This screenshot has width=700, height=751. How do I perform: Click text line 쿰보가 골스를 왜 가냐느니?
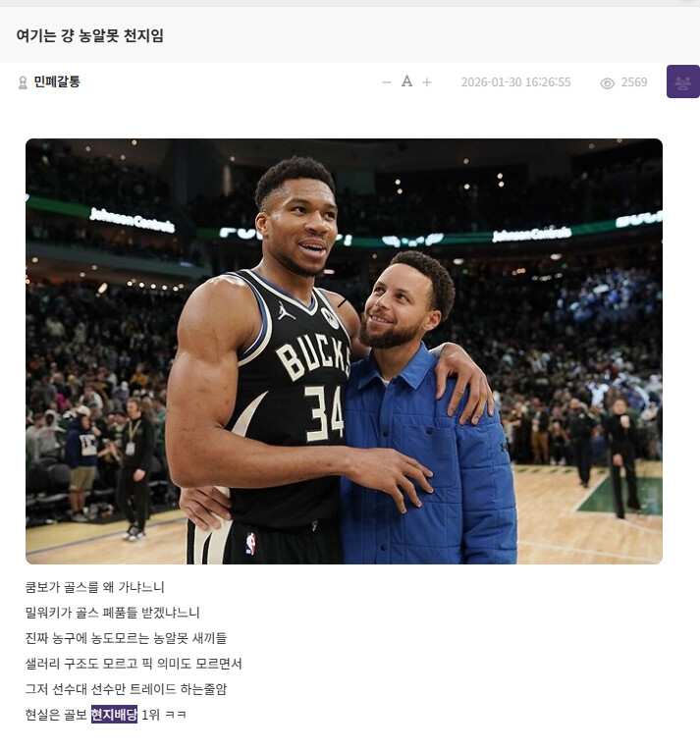[94, 587]
